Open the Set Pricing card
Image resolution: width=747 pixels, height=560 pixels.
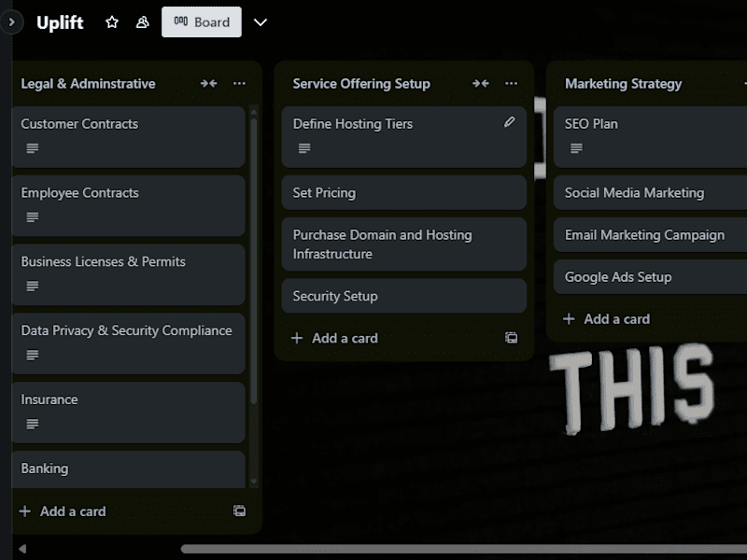[404, 193]
